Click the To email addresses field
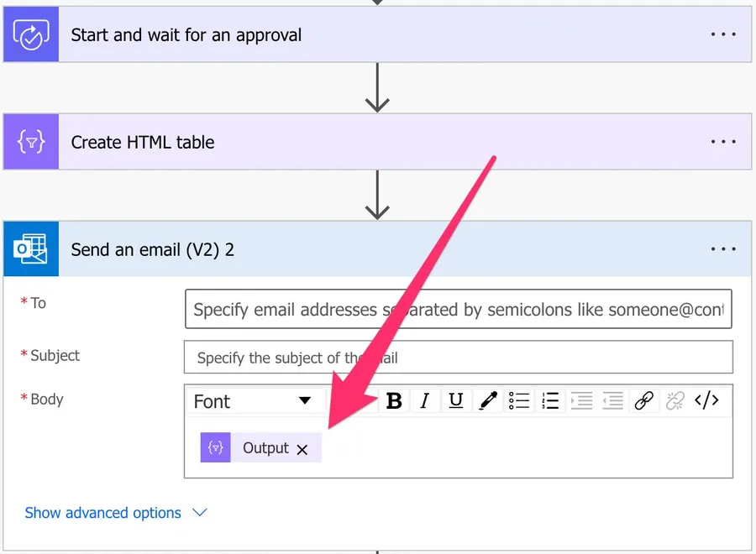Image resolution: width=756 pixels, height=554 pixels. coord(458,310)
